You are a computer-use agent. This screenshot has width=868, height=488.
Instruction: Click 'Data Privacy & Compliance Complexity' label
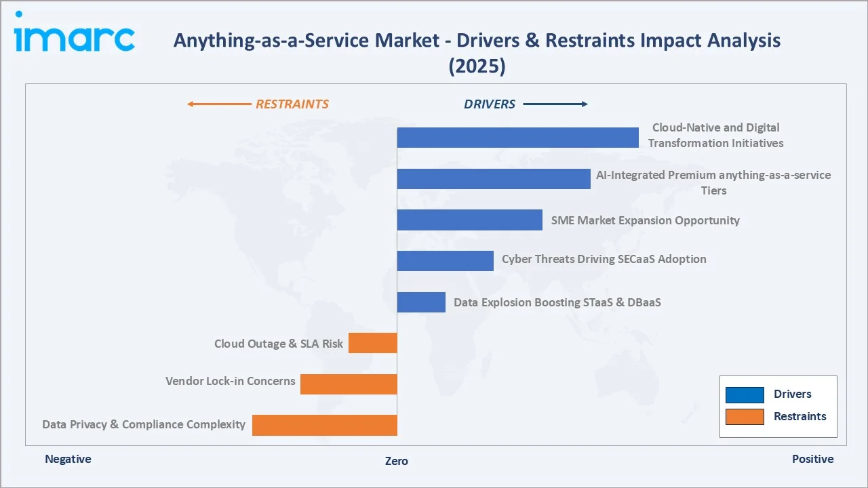[x=144, y=424]
